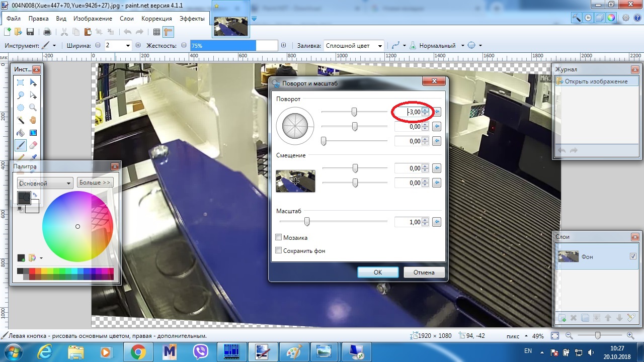Click the Отмена button in dialog
This screenshot has width=644, height=362.
click(424, 272)
